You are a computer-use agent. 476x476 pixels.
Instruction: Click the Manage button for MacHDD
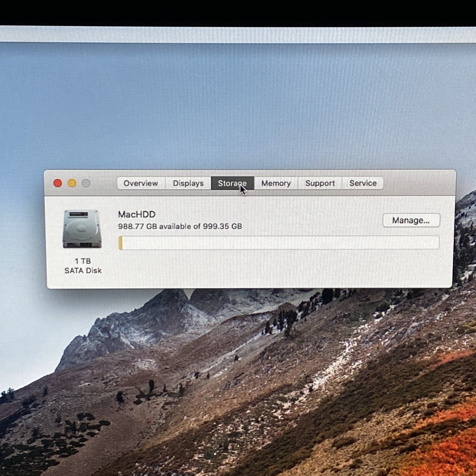click(411, 220)
